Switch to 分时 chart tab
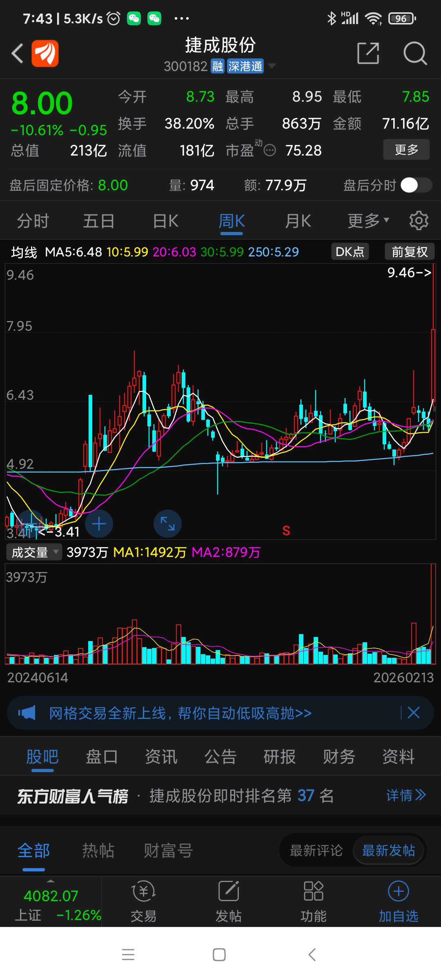Image resolution: width=441 pixels, height=980 pixels. pyautogui.click(x=33, y=221)
